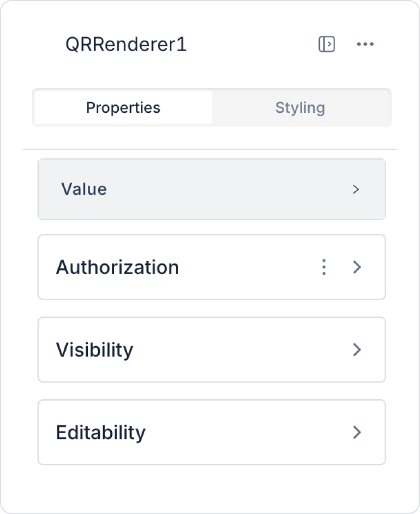Click the Editability heading text
Viewport: 420px width, 514px height.
click(x=101, y=432)
